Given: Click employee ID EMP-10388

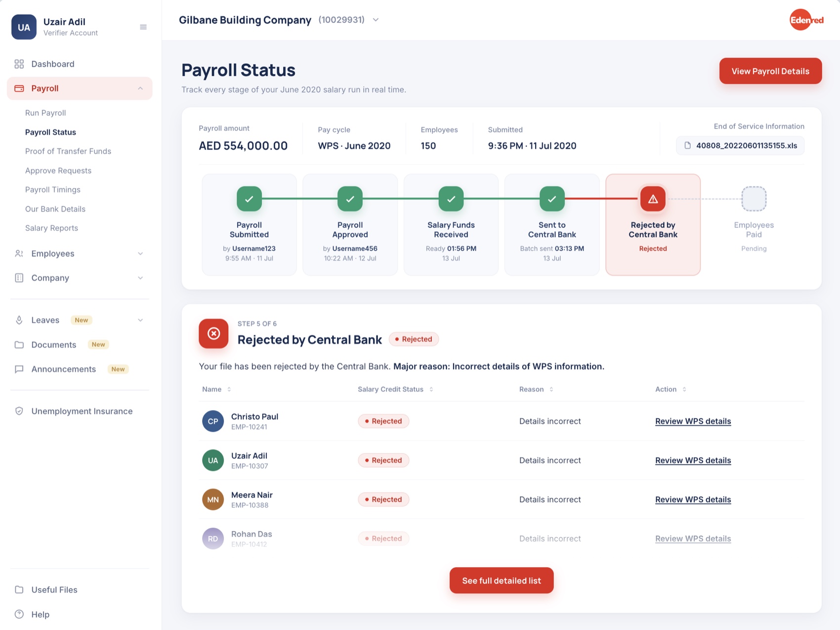Looking at the screenshot, I should 250,505.
